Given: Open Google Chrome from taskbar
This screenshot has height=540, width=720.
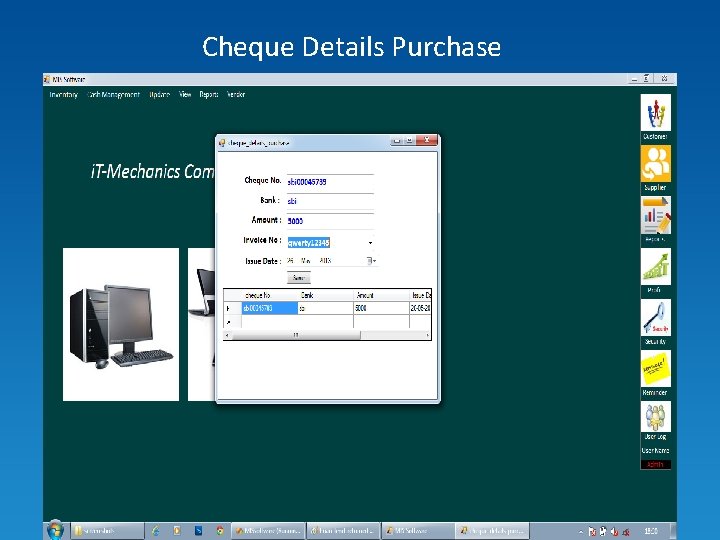Looking at the screenshot, I should 219,530.
